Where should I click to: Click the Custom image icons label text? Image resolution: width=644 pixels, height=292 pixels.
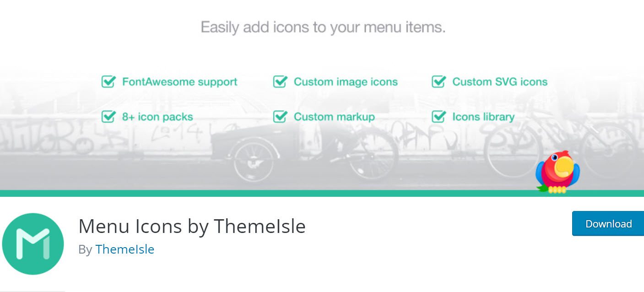tap(346, 82)
